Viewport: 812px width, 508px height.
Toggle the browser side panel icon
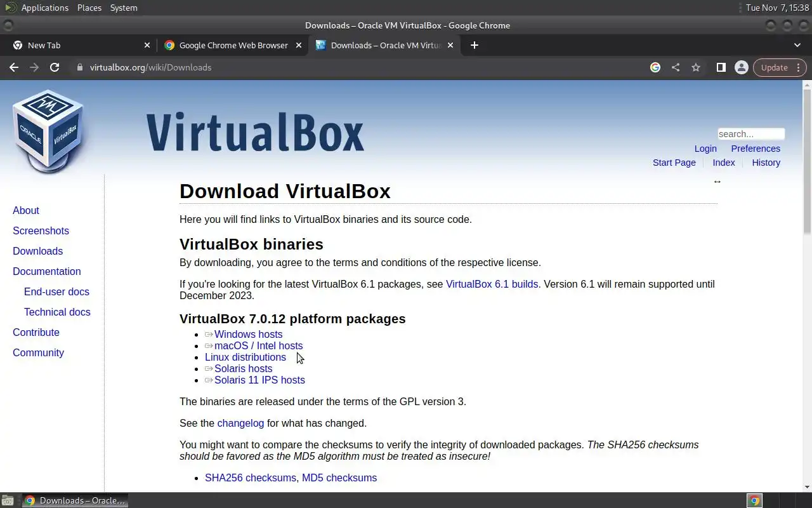pos(721,67)
